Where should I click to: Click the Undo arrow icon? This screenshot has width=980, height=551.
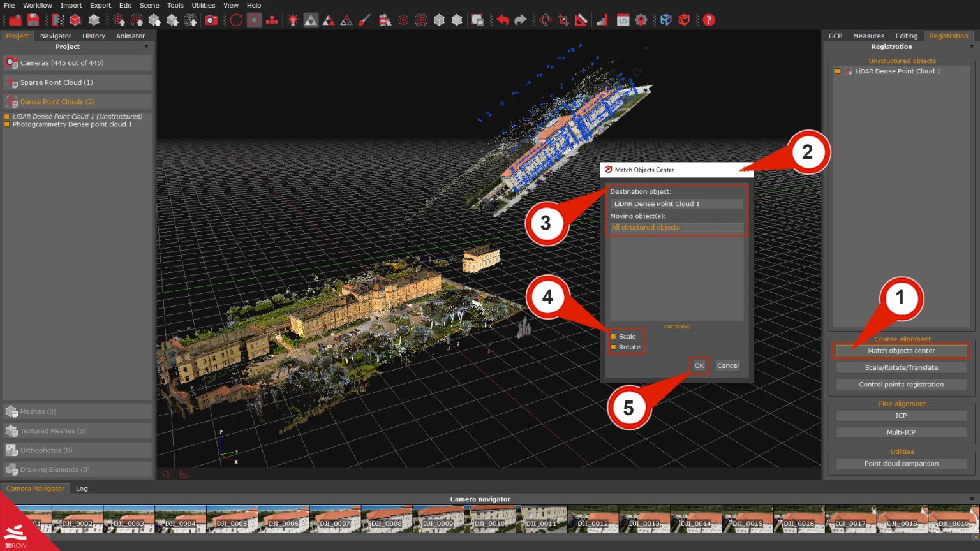(502, 20)
